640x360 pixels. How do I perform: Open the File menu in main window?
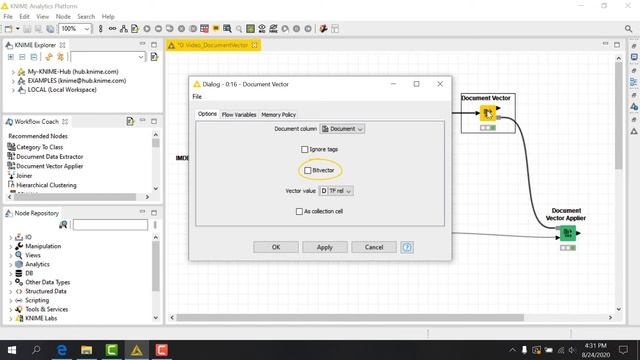(x=8, y=16)
